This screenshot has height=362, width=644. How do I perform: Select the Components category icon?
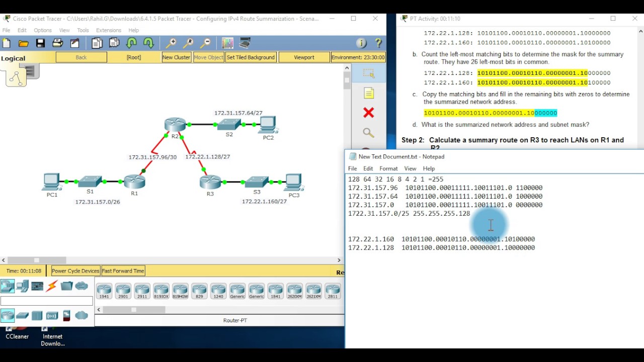pos(37,286)
